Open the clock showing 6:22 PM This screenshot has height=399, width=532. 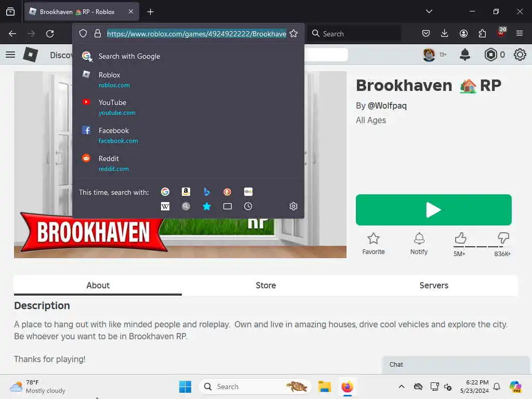click(474, 387)
